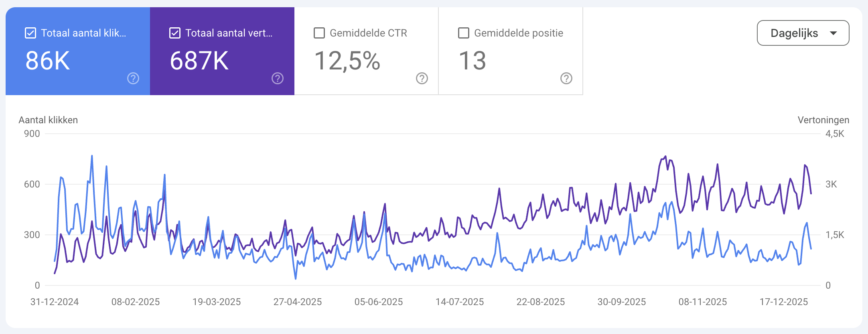
Task: Click the 30-09-2025 date label on the axis
Action: (622, 302)
